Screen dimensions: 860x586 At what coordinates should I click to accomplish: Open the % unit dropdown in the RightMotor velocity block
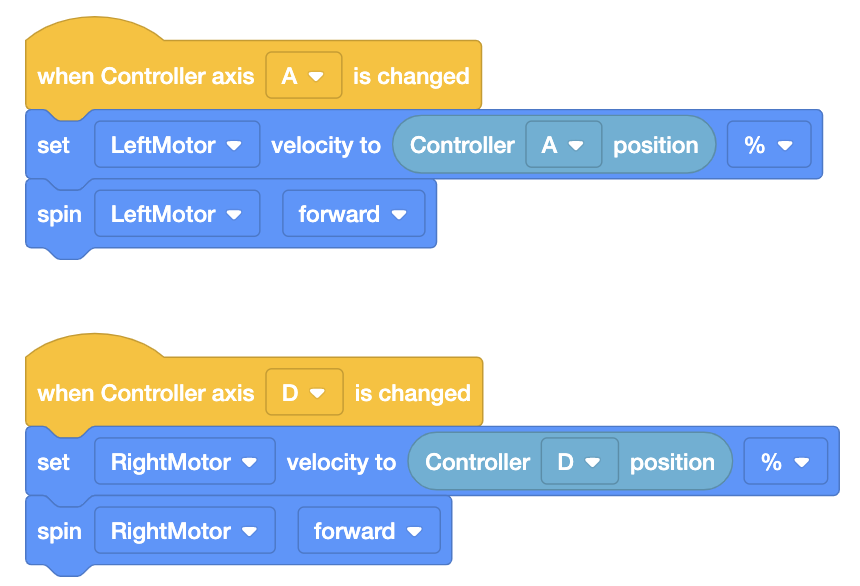[784, 461]
